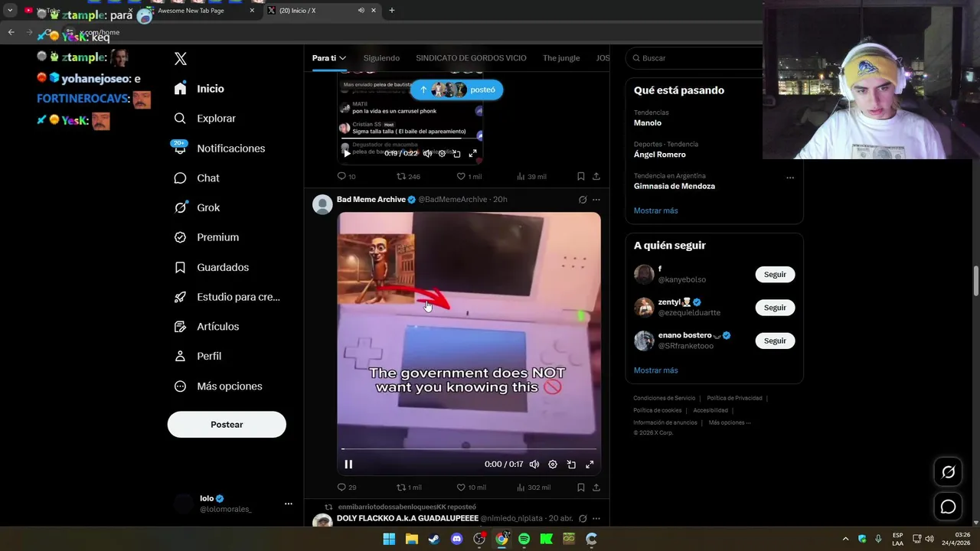Open floating chat messages button
The image size is (980, 551).
click(948, 507)
